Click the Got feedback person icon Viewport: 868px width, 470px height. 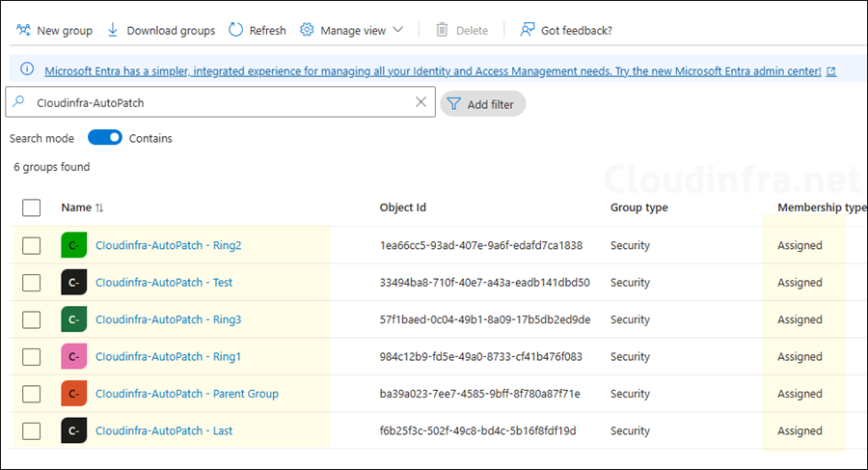528,30
